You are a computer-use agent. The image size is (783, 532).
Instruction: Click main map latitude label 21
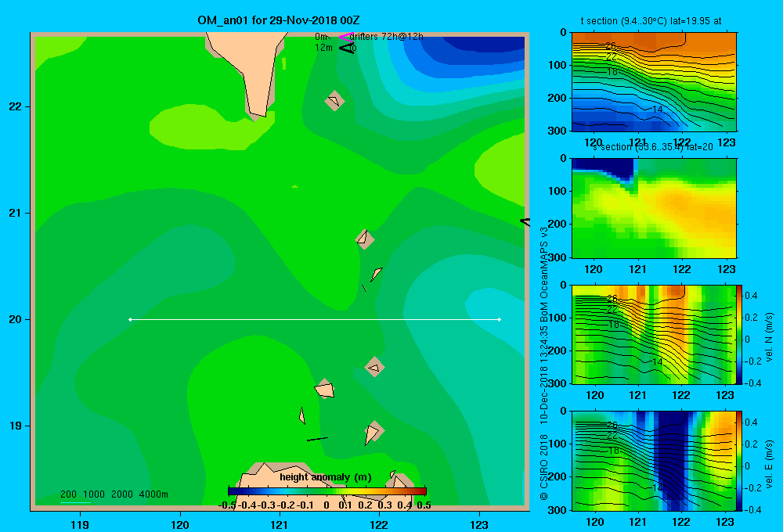(16, 213)
